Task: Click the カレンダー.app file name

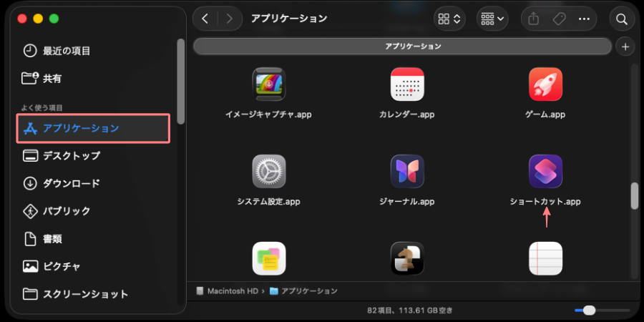Action: tap(407, 114)
